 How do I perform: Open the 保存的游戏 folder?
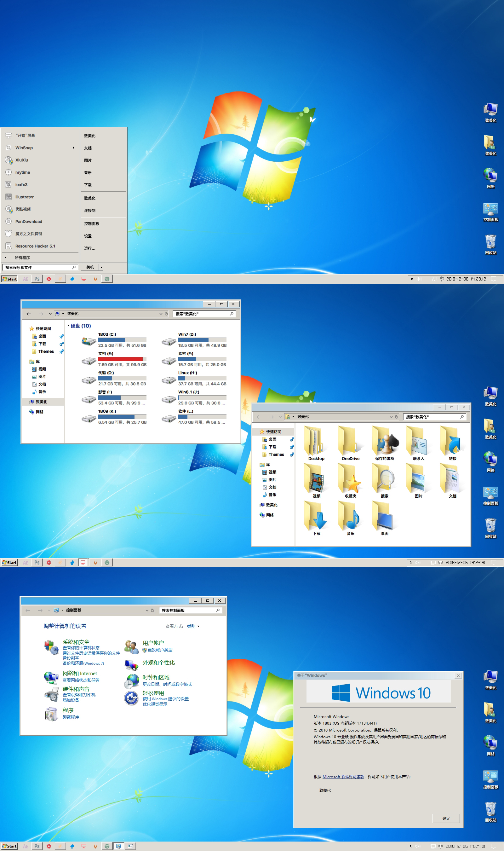[x=384, y=443]
